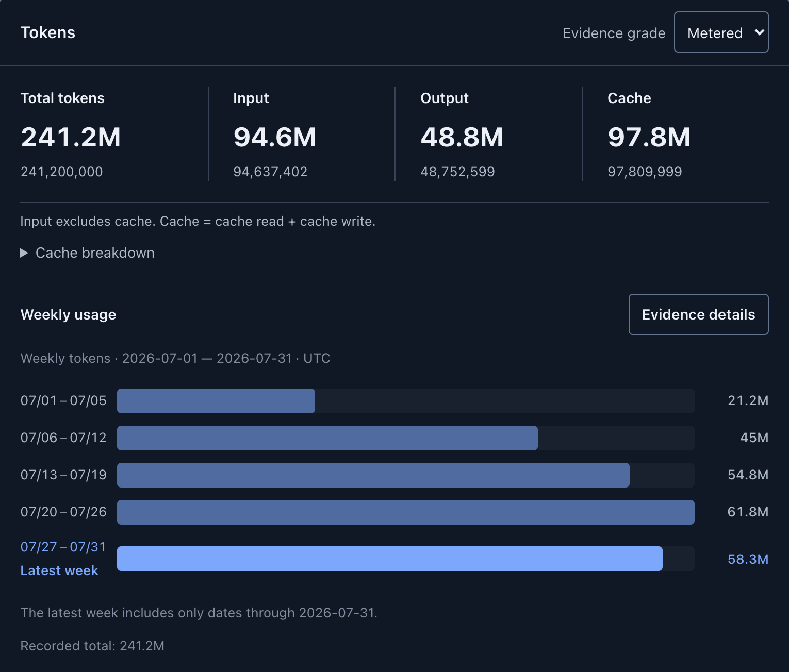This screenshot has height=672, width=789.
Task: Open the Evidence grade Metered dropdown
Action: 721,32
